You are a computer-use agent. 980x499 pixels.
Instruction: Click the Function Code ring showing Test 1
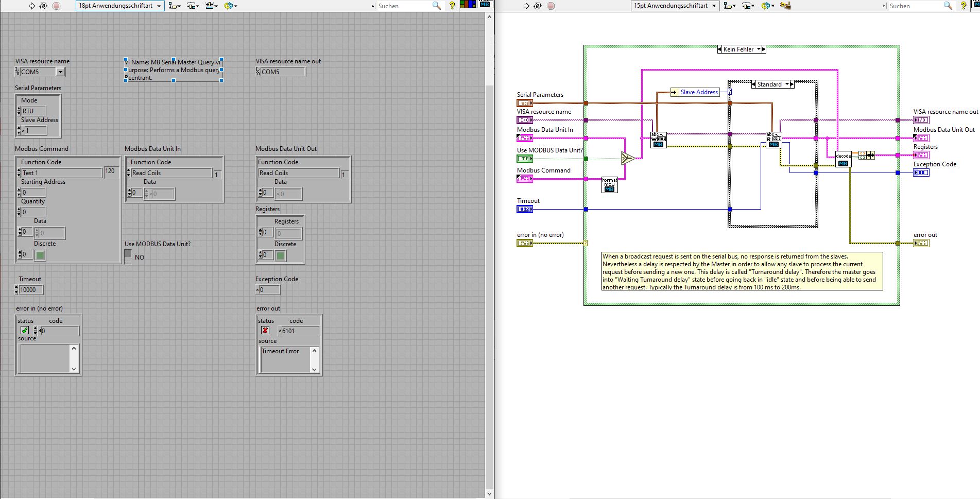click(x=62, y=173)
